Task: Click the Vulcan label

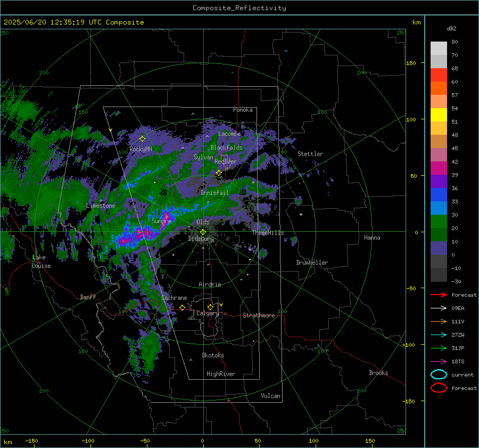Action: click(x=270, y=396)
